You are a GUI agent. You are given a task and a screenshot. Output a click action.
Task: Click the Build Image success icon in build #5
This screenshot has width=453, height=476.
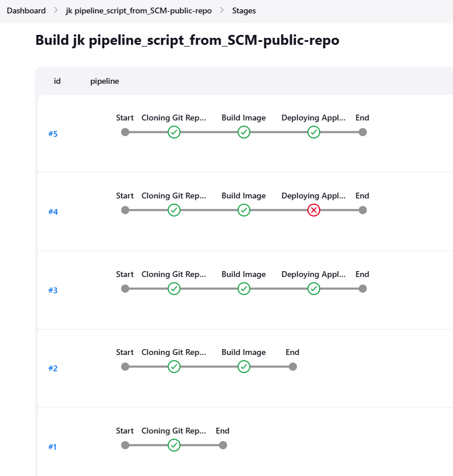tap(243, 132)
